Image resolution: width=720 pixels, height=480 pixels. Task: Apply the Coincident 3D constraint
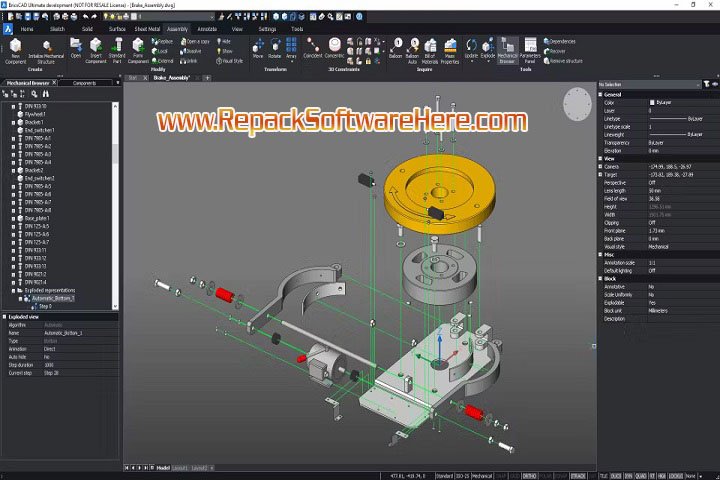(x=313, y=48)
